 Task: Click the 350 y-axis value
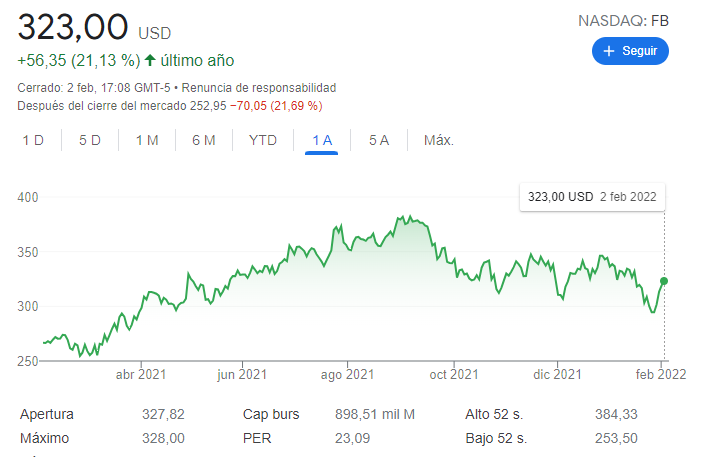coord(28,252)
